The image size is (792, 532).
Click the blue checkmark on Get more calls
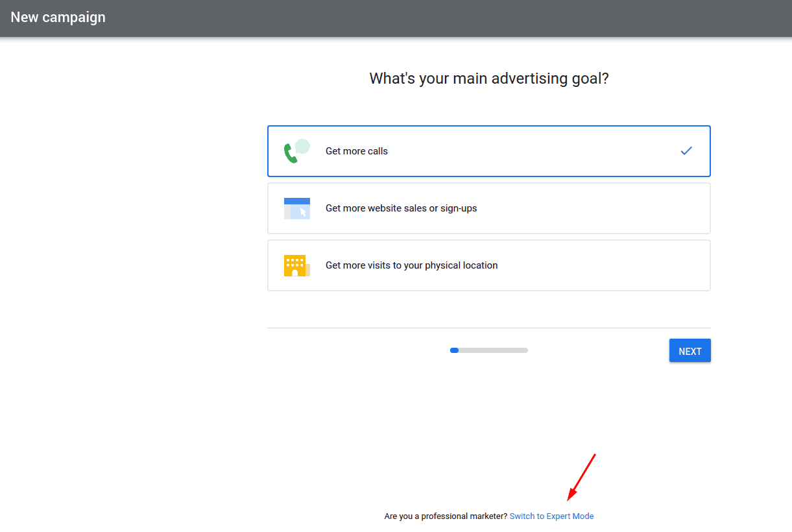pos(686,151)
